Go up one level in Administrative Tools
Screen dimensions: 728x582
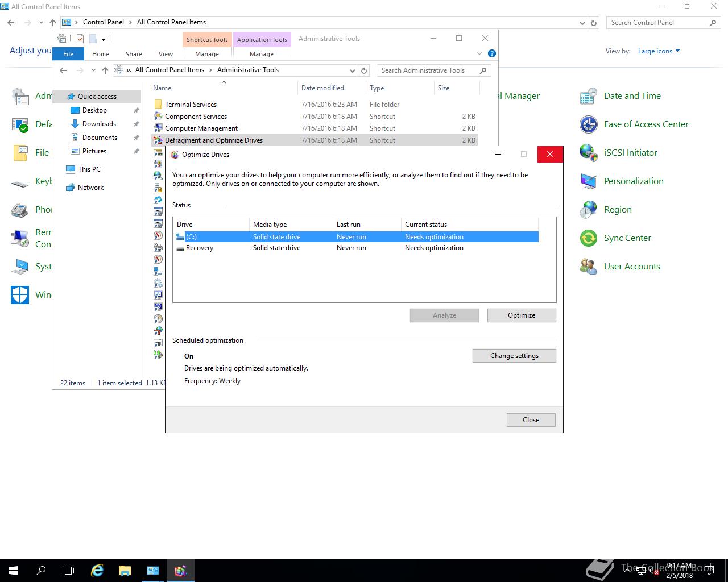tap(105, 70)
